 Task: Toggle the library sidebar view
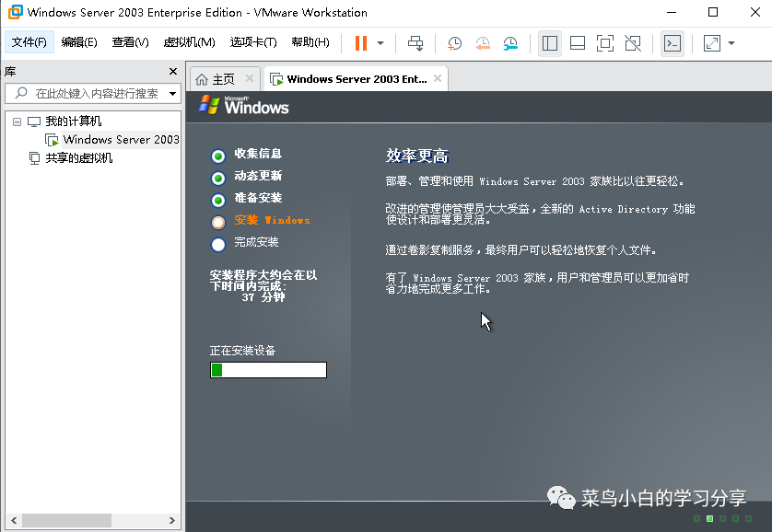coord(549,43)
